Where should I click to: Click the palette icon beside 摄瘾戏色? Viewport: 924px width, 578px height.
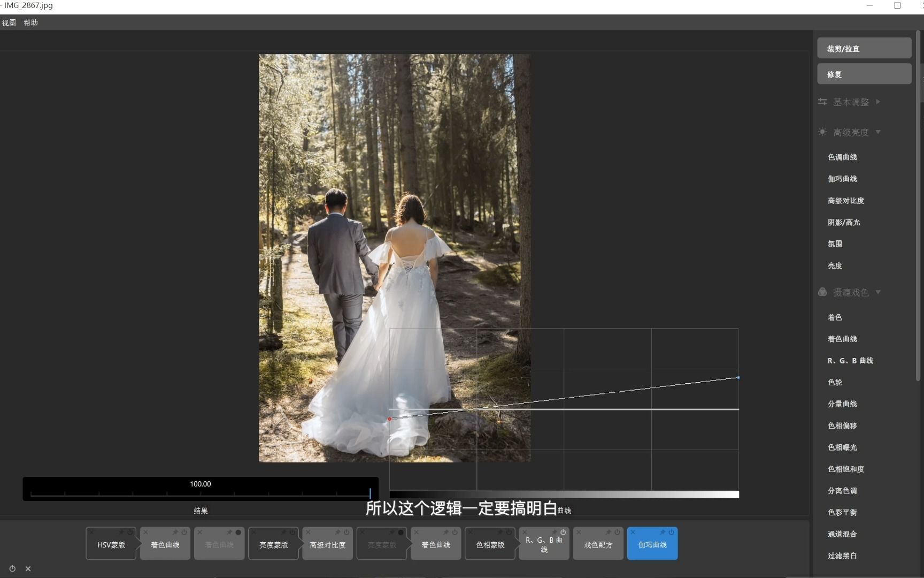tap(822, 292)
